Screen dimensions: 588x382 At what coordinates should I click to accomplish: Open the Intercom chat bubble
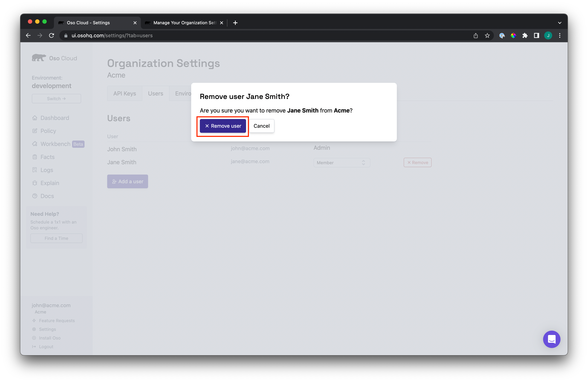551,339
